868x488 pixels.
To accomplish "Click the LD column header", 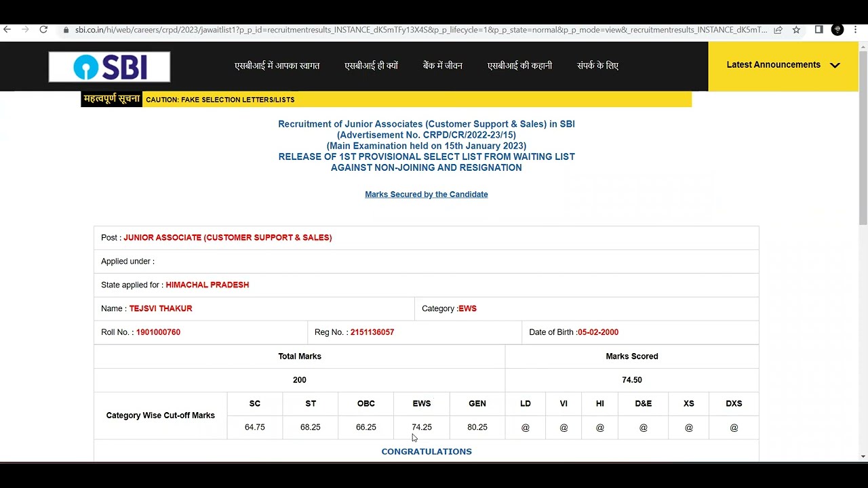I will pos(526,404).
